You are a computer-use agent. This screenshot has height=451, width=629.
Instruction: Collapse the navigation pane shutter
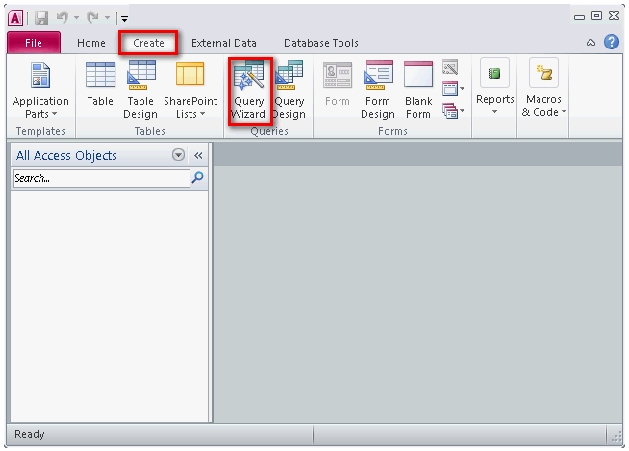[x=198, y=155]
